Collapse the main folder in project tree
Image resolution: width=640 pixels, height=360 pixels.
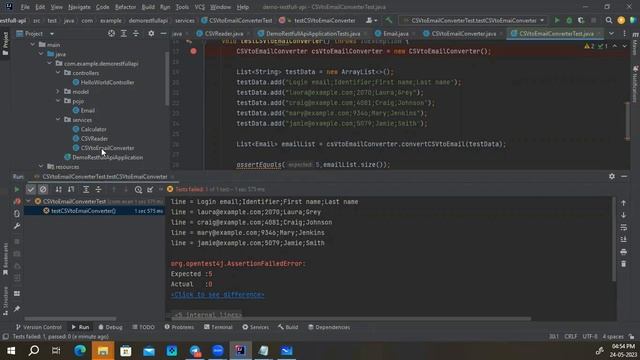coord(33,45)
